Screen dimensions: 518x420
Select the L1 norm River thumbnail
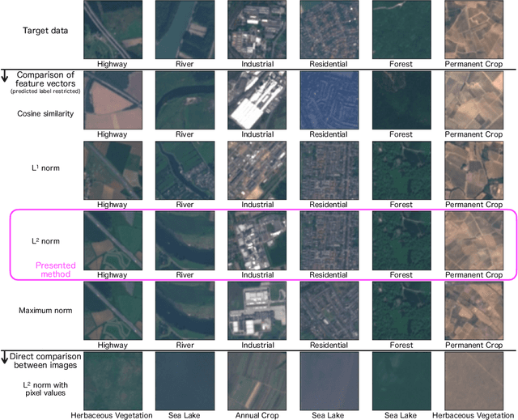click(x=184, y=169)
